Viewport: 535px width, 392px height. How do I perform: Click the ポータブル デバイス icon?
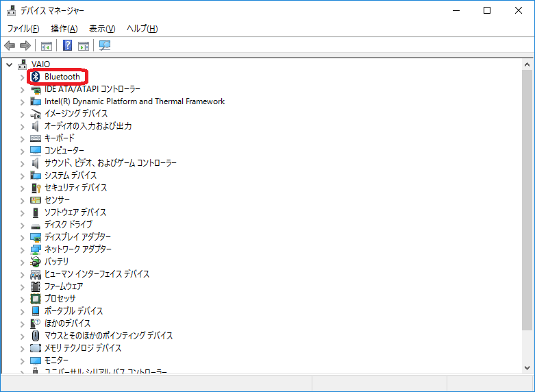coord(36,311)
